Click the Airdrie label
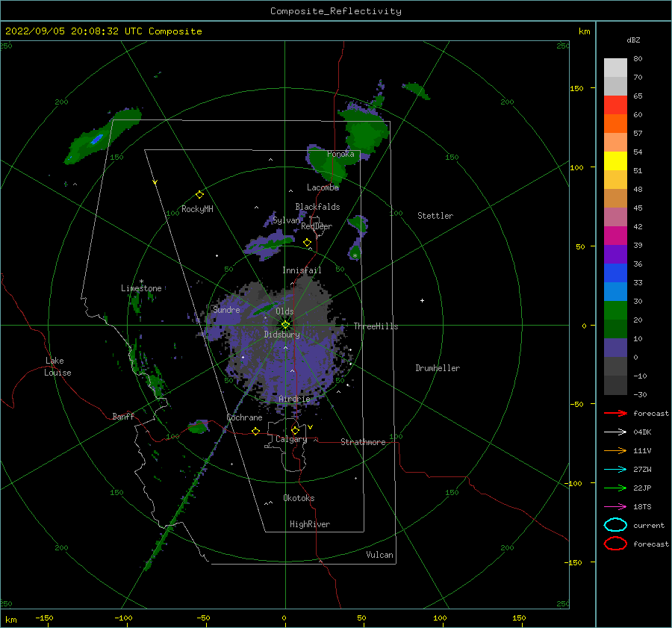Image resolution: width=672 pixels, height=628 pixels. click(294, 399)
